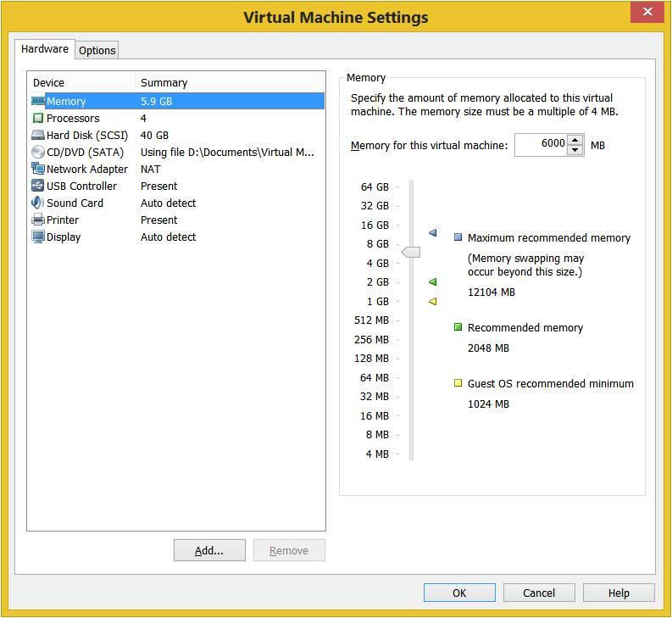
Task: Click the Memory device icon
Action: pos(38,101)
